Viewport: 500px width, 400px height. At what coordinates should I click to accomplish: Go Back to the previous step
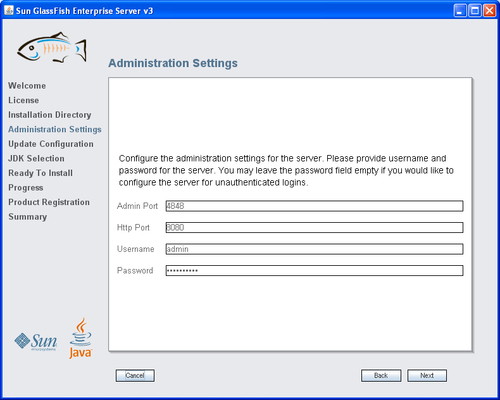tap(381, 376)
